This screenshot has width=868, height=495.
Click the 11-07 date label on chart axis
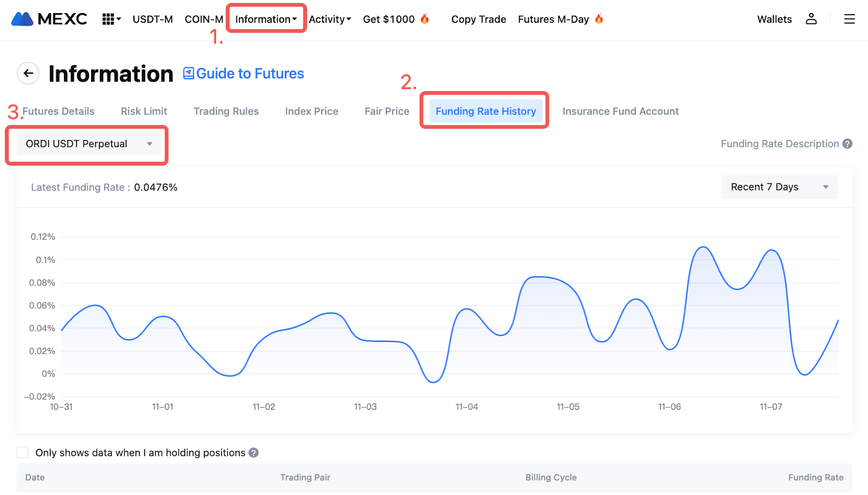point(771,407)
